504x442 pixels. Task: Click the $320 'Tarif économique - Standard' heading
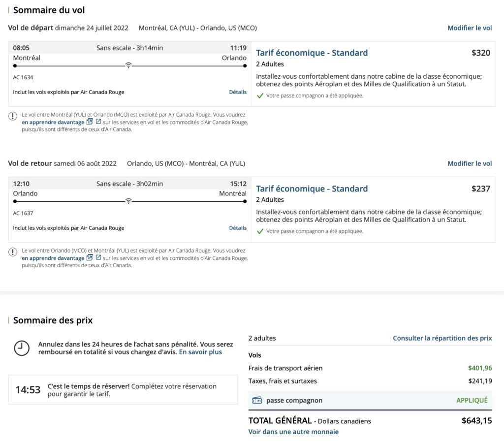pyautogui.click(x=312, y=53)
